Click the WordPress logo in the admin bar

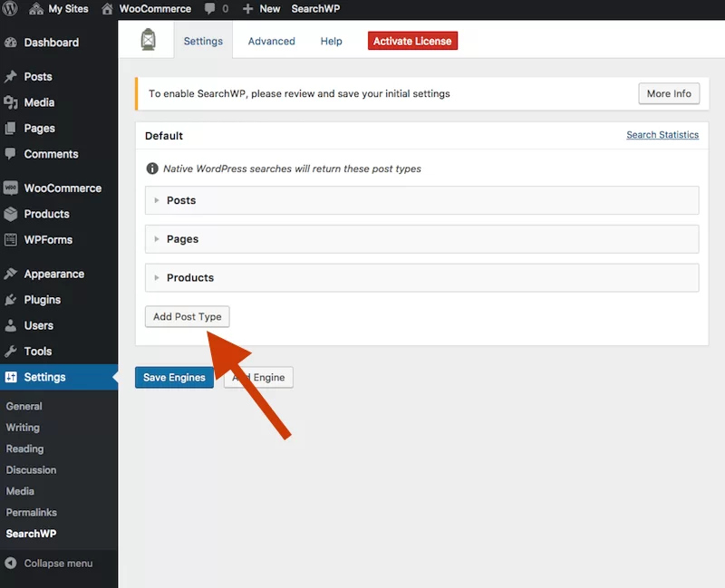(10, 9)
